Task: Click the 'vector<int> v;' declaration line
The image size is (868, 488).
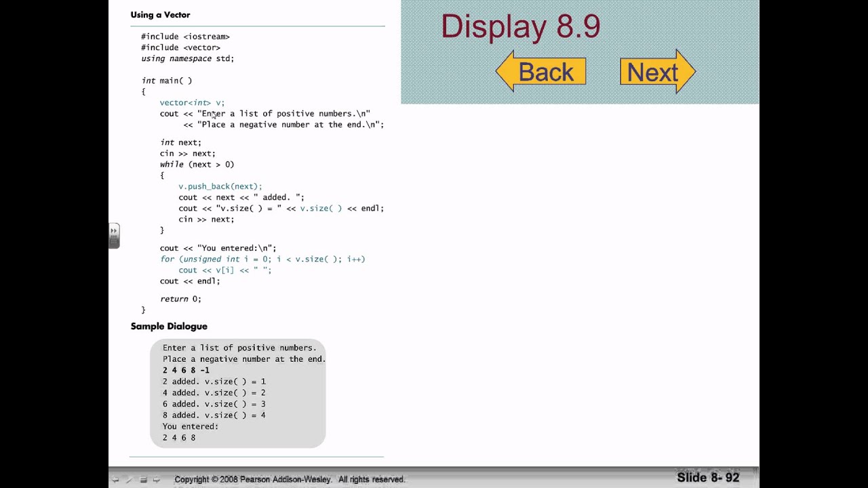Action: click(192, 102)
